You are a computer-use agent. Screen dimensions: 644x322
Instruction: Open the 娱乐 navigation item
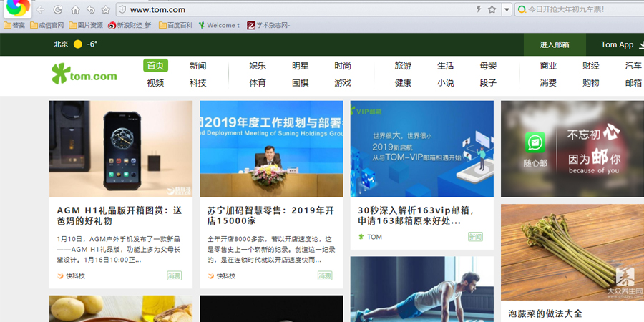coord(258,66)
